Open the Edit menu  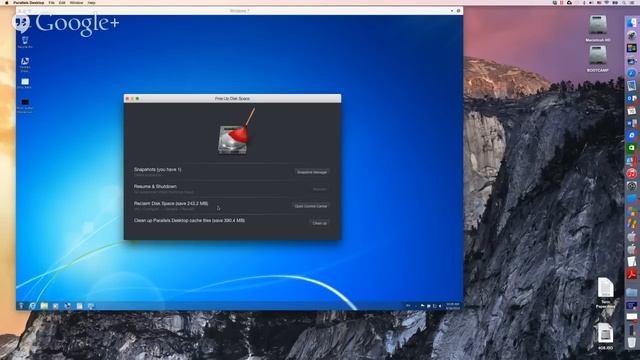tap(62, 2)
